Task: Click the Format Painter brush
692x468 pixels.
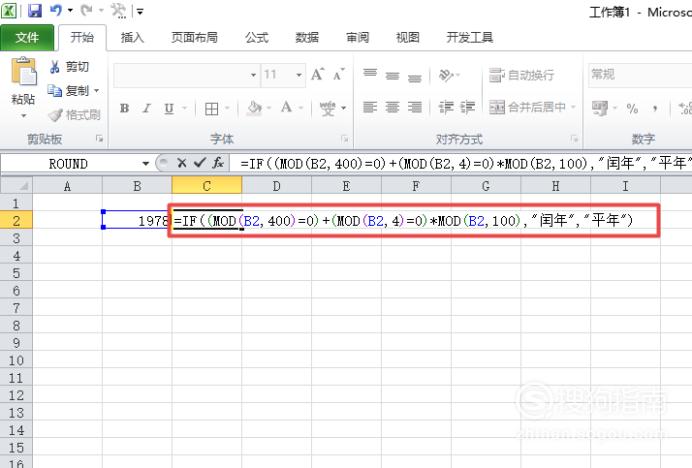Action: [56, 115]
